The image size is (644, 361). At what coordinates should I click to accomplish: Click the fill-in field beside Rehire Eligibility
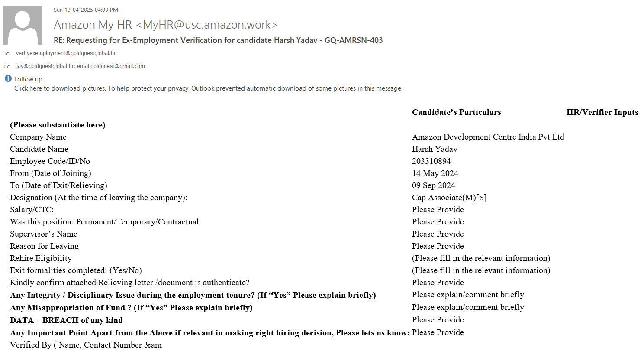coord(481,258)
